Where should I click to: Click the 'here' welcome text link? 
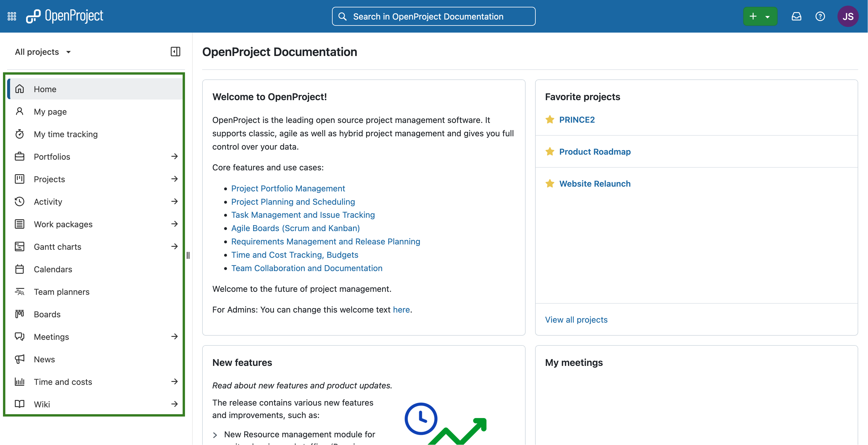(x=401, y=310)
